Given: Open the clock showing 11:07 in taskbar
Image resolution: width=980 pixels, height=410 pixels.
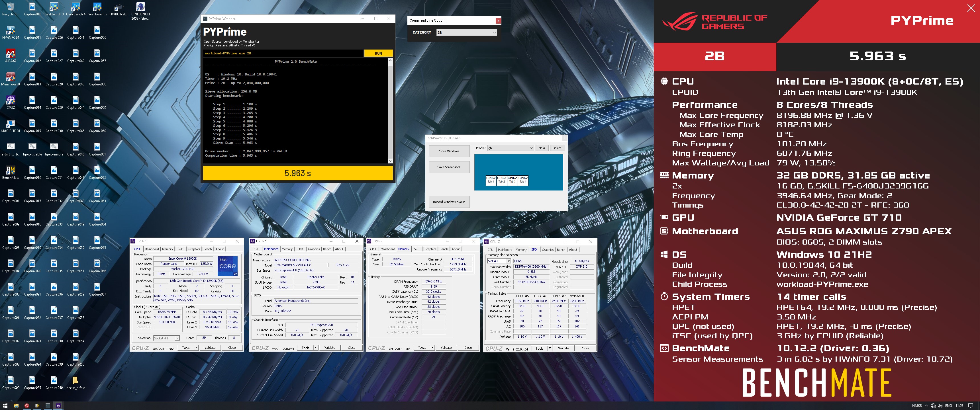Looking at the screenshot, I should point(959,405).
